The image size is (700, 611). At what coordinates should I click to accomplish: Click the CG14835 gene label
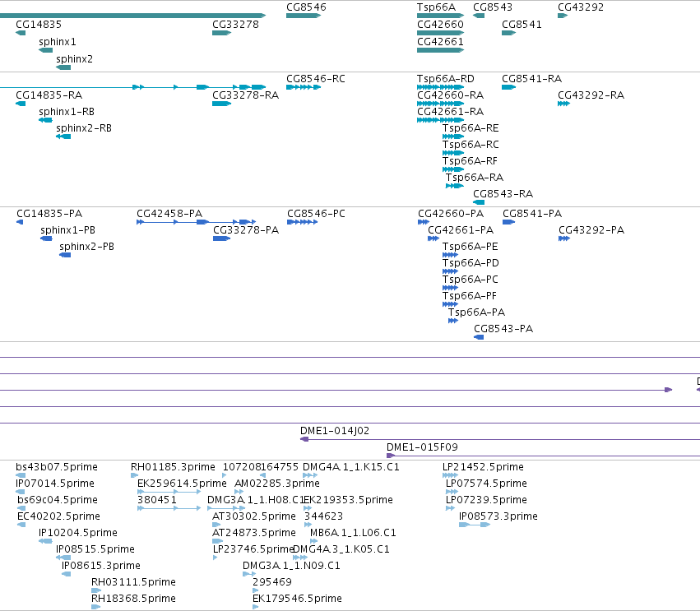[39, 25]
